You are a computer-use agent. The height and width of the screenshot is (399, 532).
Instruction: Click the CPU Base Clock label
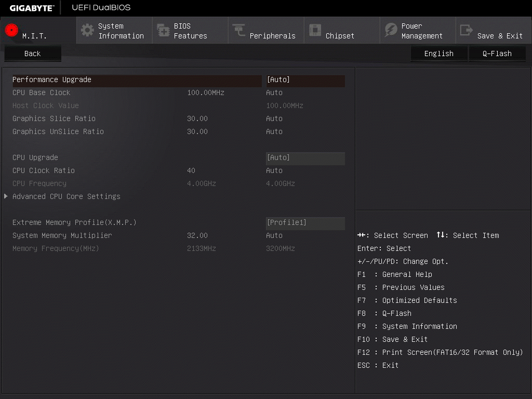42,92
